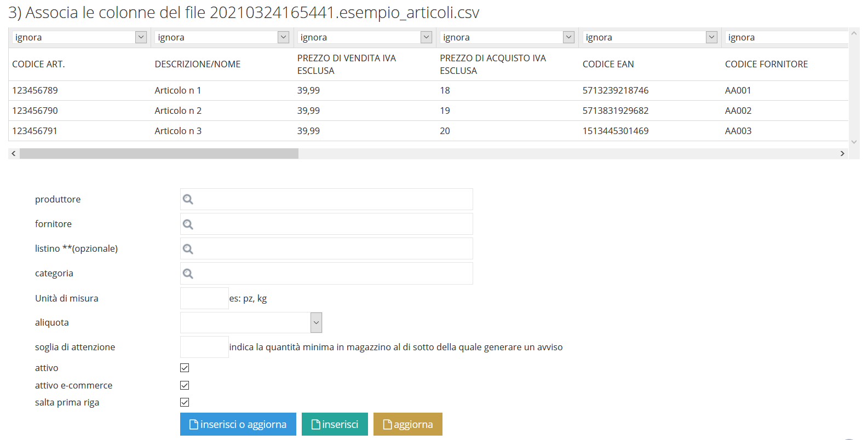The height and width of the screenshot is (440, 868).
Task: Click EAN value 5713239218746
Action: point(616,90)
